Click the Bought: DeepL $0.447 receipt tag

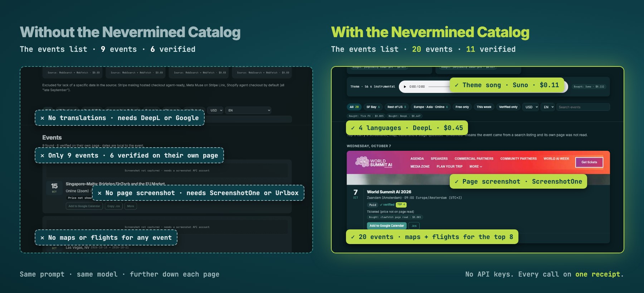click(x=405, y=116)
